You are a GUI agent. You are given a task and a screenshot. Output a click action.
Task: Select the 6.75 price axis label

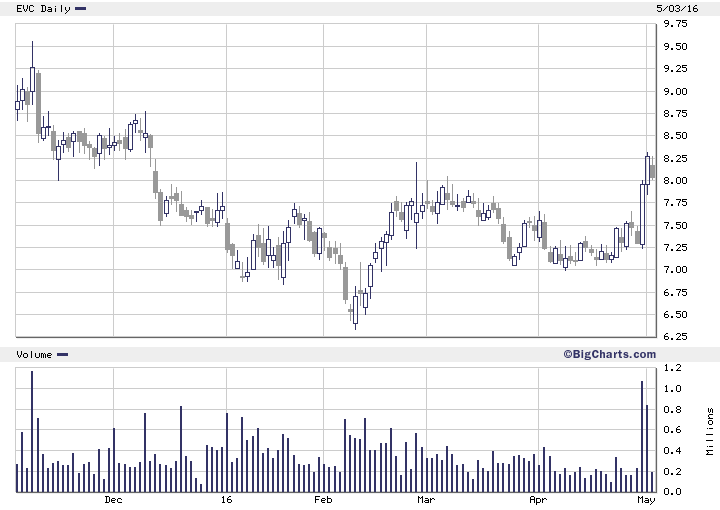tap(675, 292)
